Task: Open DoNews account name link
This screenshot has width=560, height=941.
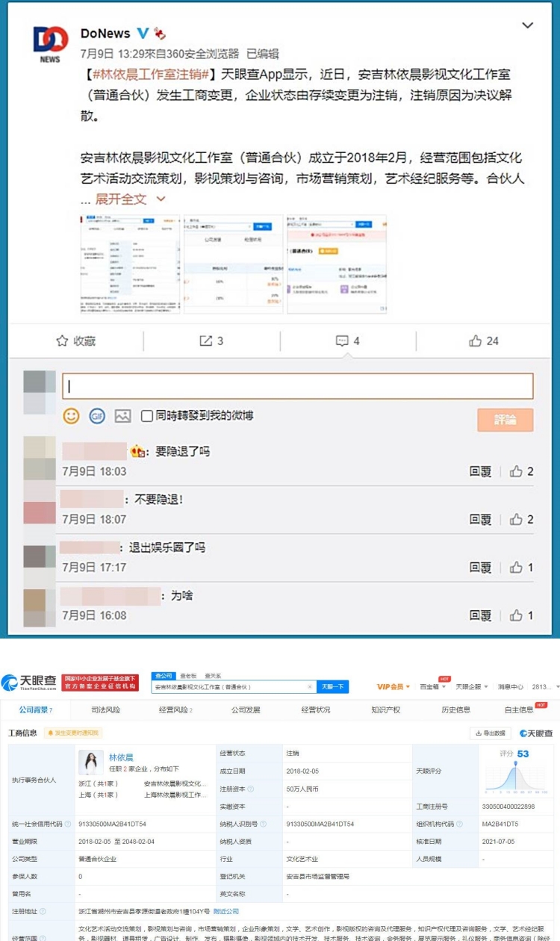Action: pyautogui.click(x=106, y=34)
